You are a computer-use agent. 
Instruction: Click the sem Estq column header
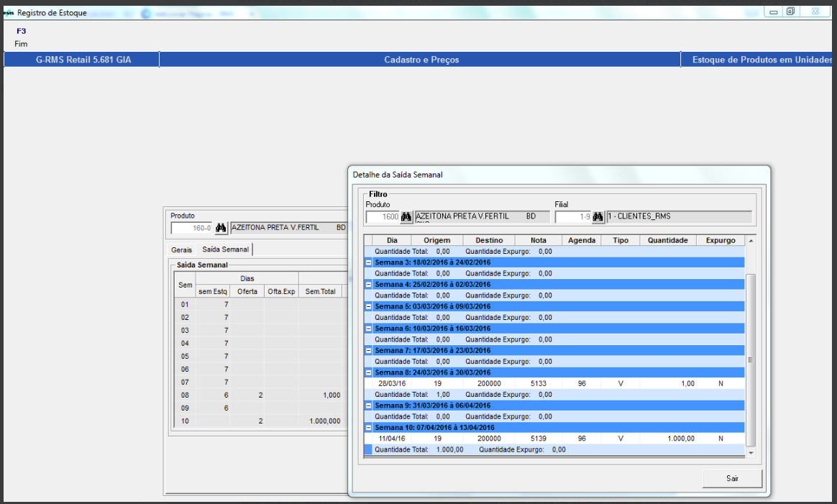[x=212, y=291]
